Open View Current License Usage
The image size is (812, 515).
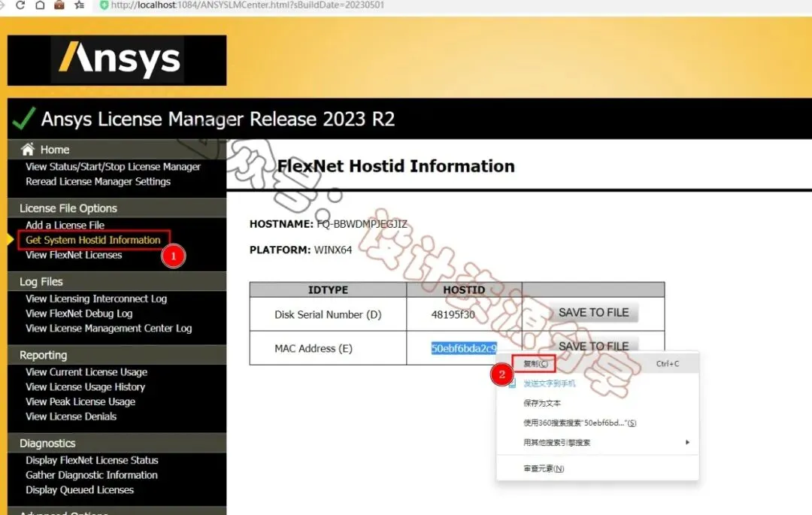tap(86, 372)
